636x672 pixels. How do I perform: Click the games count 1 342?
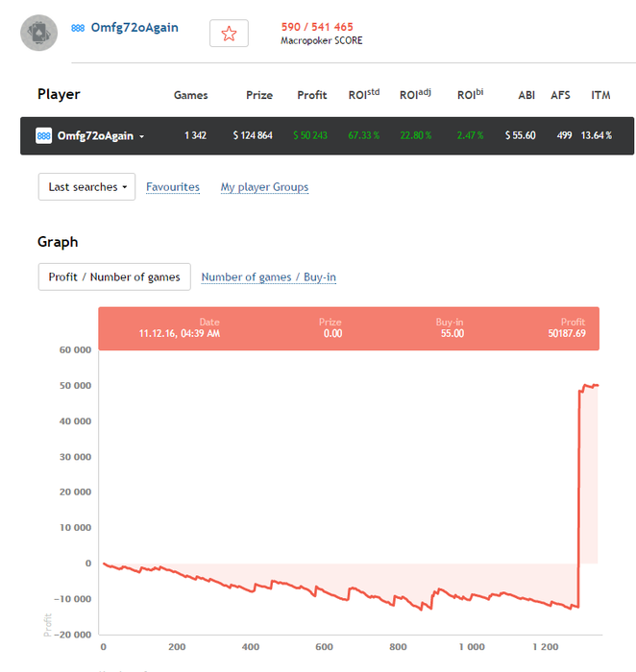click(x=196, y=135)
